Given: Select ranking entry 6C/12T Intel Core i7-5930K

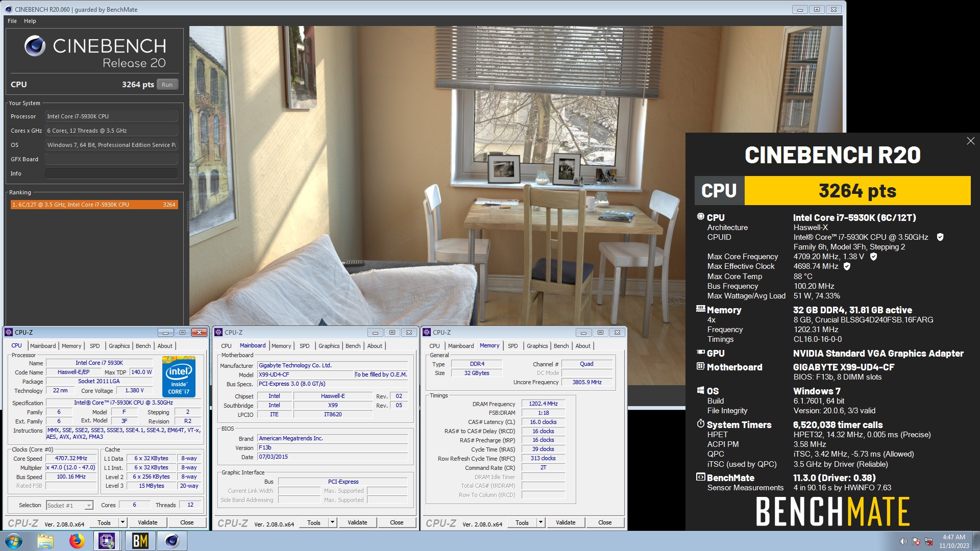Looking at the screenshot, I should pyautogui.click(x=94, y=205).
